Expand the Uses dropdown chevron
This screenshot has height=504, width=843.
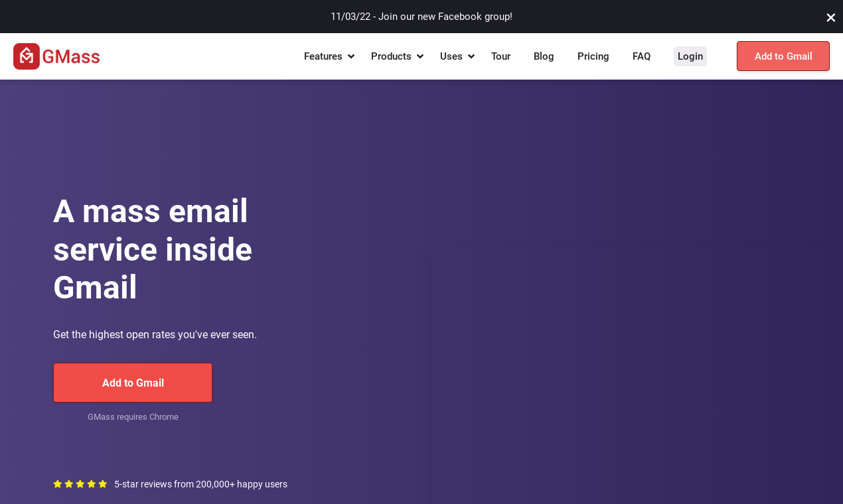[x=471, y=56]
